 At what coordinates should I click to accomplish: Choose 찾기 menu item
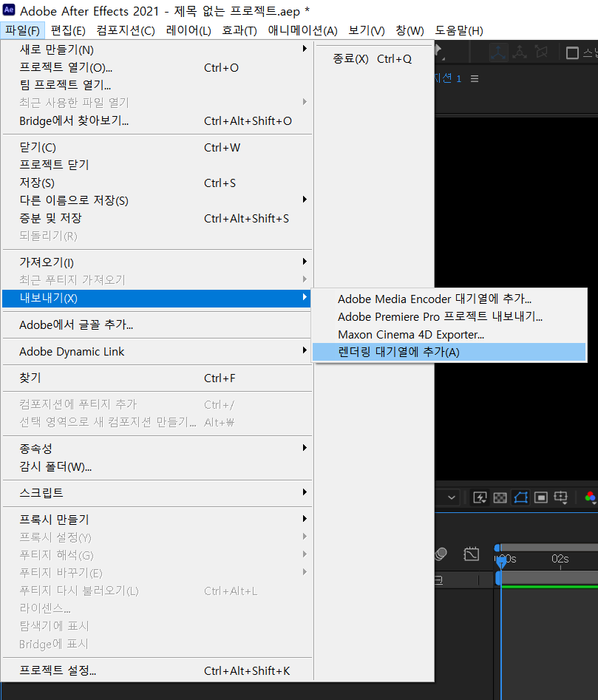click(x=157, y=378)
